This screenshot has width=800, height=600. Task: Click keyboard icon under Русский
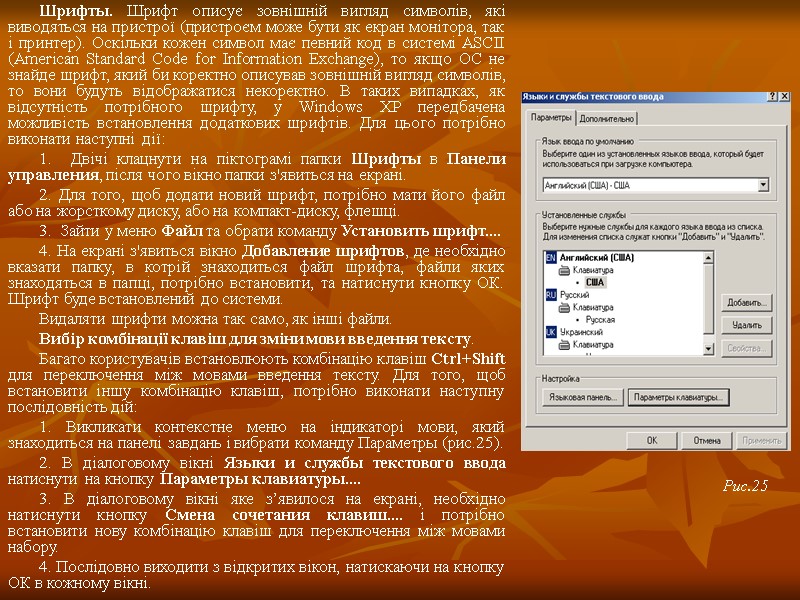coord(564,308)
